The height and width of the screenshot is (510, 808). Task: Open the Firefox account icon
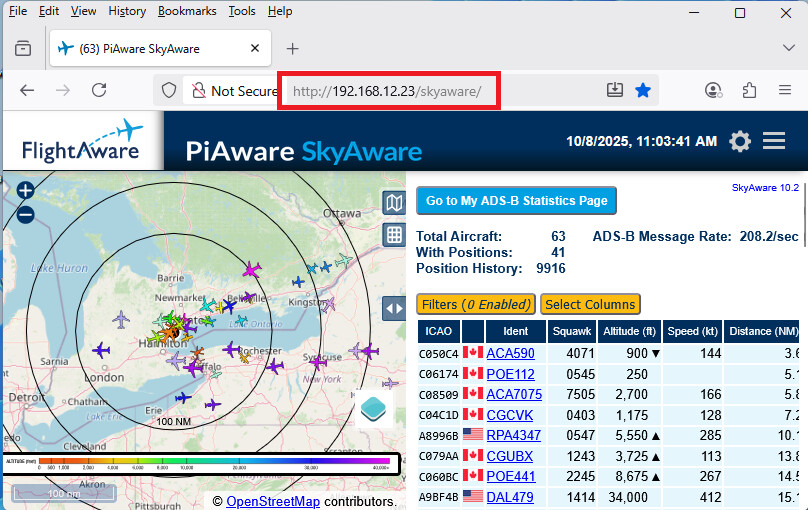pos(713,91)
